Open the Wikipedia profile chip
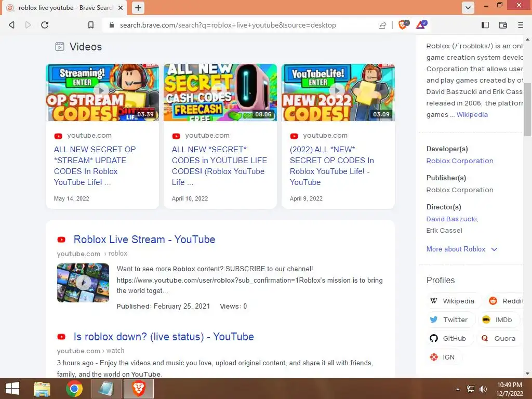The height and width of the screenshot is (399, 532). (453, 301)
